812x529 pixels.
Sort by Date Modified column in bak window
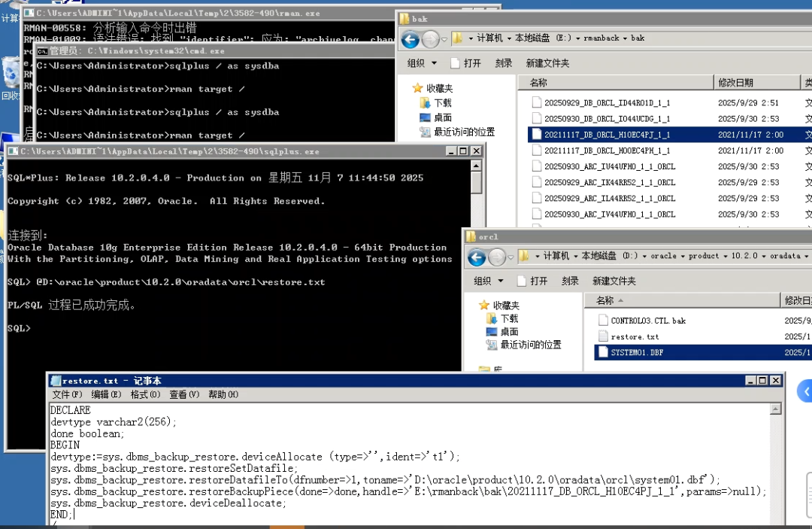[757, 82]
